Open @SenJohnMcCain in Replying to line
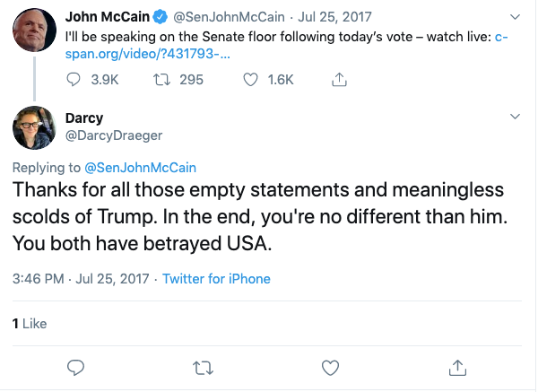 pyautogui.click(x=140, y=167)
